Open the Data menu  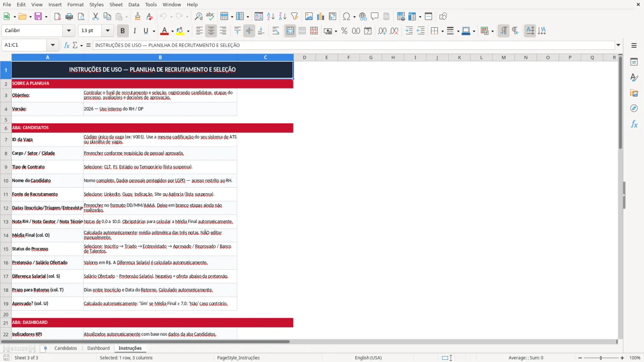click(x=134, y=4)
